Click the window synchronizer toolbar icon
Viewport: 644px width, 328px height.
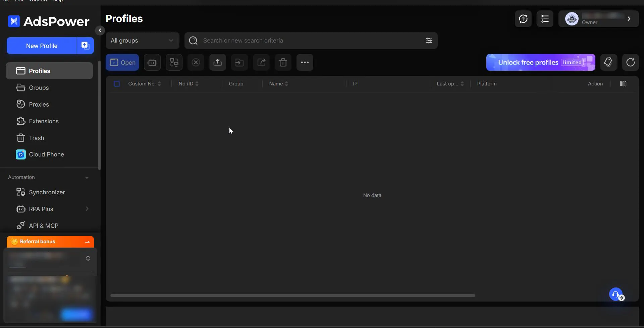[174, 62]
